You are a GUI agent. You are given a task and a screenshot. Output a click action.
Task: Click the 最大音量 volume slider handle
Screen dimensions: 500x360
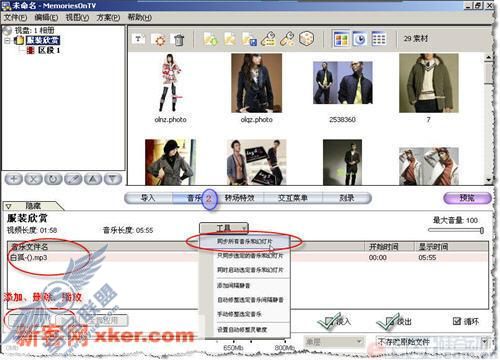click(x=482, y=230)
